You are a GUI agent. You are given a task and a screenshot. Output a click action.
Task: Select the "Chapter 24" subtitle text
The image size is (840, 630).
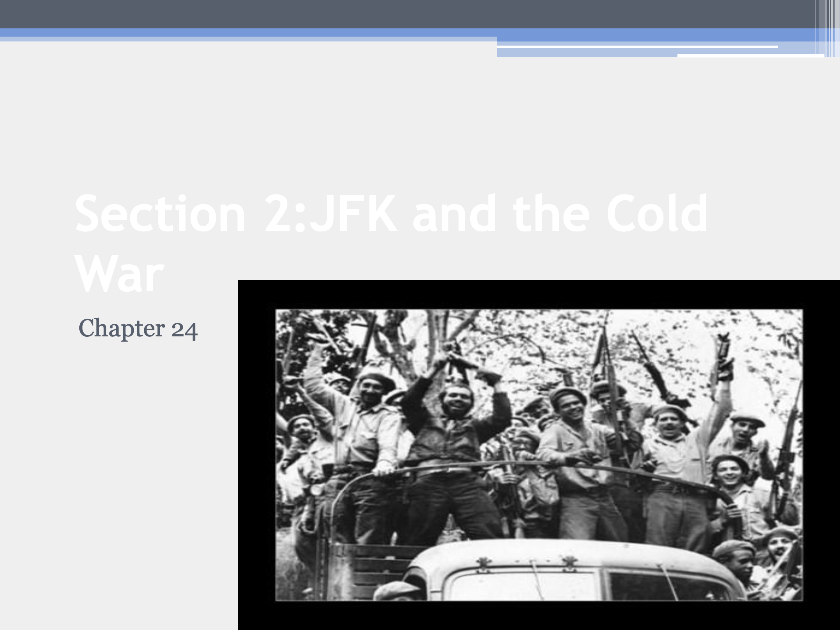click(x=138, y=329)
